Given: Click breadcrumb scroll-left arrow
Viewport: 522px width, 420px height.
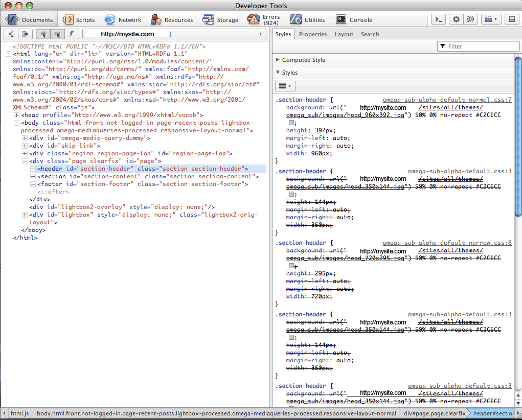Looking at the screenshot, I should point(4,413).
